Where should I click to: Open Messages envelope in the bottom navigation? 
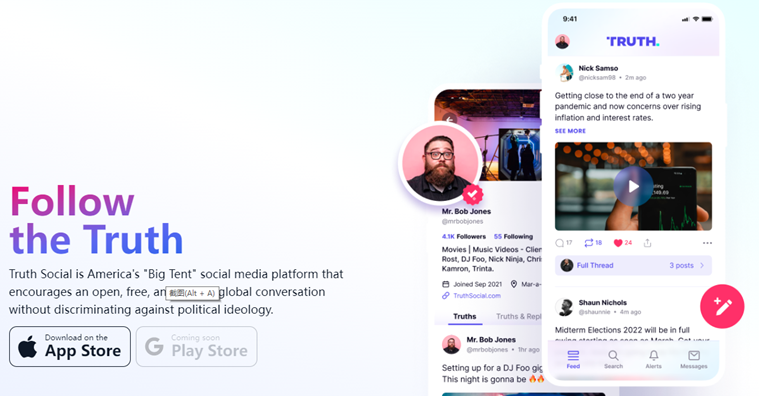tap(694, 359)
